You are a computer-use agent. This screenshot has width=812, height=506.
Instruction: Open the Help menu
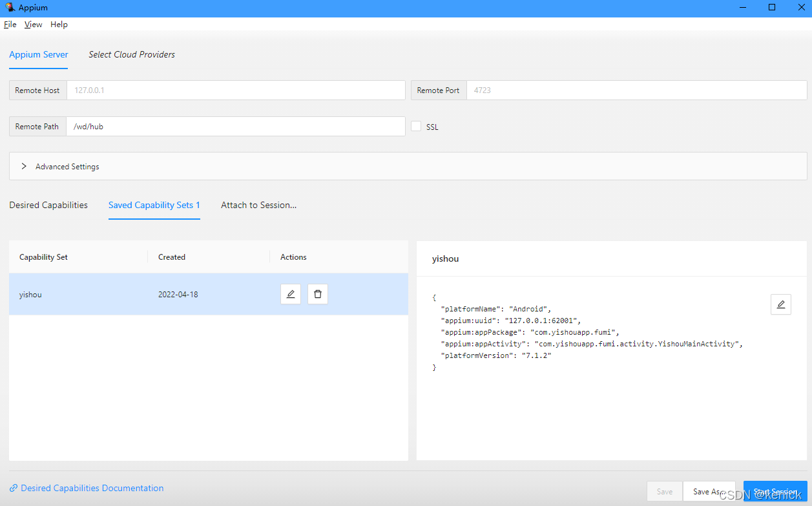(59, 25)
